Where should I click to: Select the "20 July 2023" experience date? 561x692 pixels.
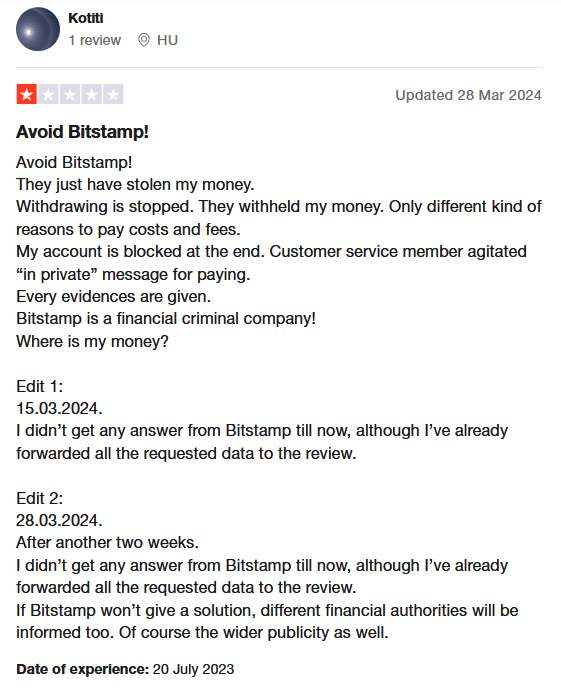tap(193, 669)
